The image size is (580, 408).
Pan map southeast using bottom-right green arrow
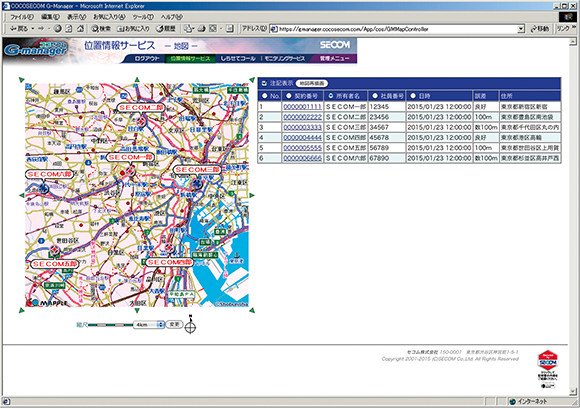(252, 310)
